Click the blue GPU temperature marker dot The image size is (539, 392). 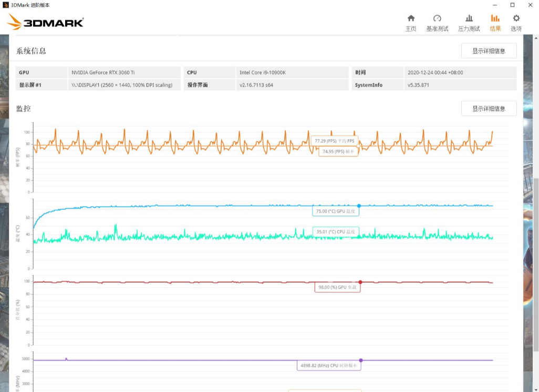click(359, 206)
